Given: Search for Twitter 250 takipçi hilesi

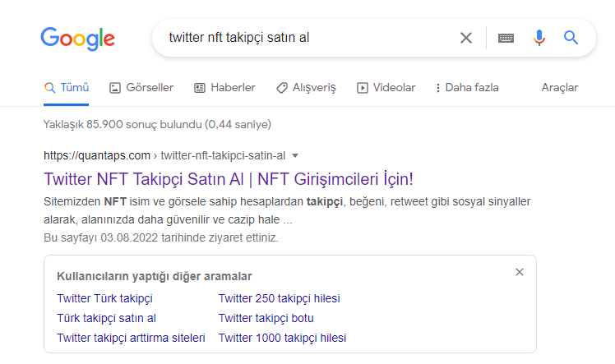Looking at the screenshot, I should 280,298.
